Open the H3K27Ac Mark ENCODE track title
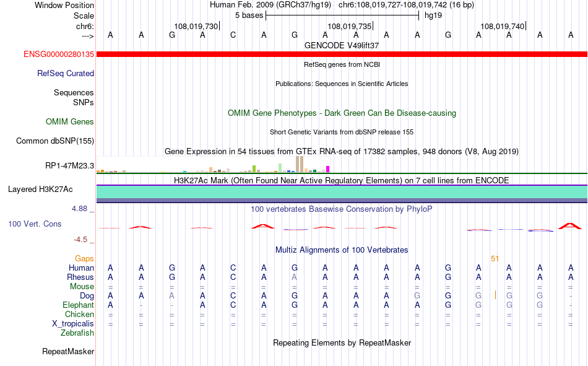The image size is (588, 366). pos(342,180)
